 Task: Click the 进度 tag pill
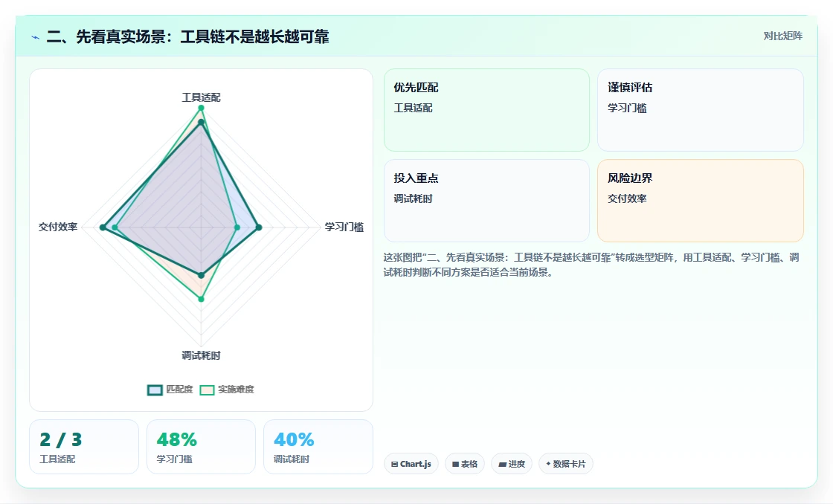tap(511, 464)
